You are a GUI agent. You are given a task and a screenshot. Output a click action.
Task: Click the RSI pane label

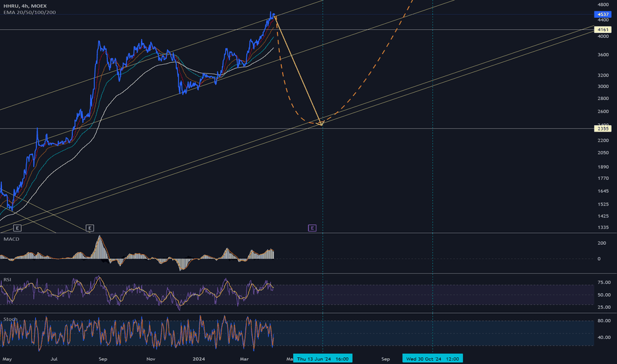(7, 279)
